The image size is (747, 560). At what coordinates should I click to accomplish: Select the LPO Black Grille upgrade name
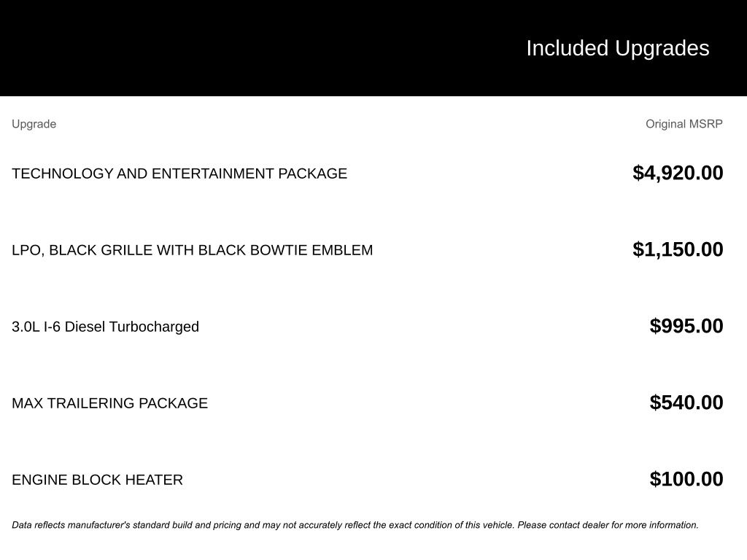[192, 250]
